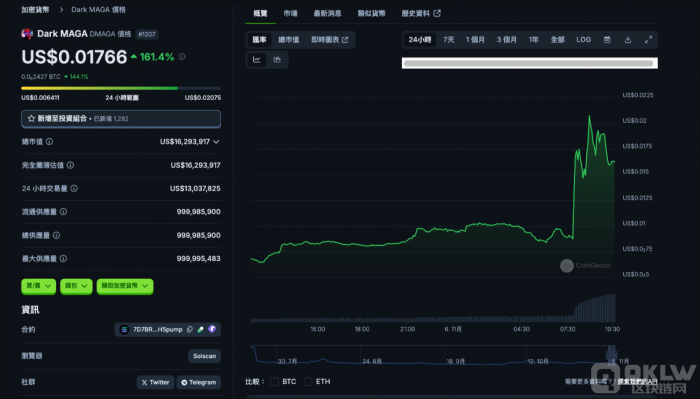Click the historical mini overview chart
The image size is (700, 399).
tap(433, 355)
